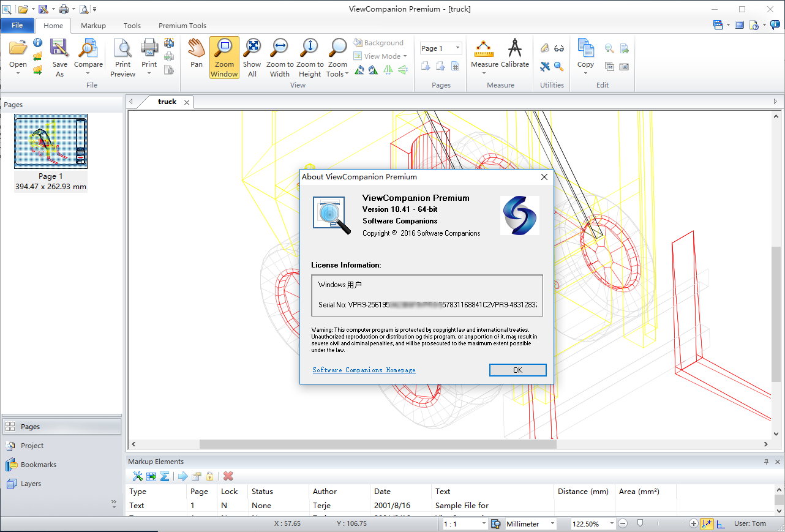Select the Home ribbon tab

click(53, 26)
